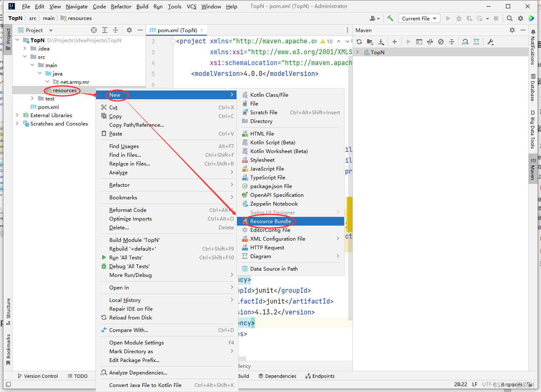Image resolution: width=541 pixels, height=392 pixels.
Task: Open the Notifications side panel
Action: 533,47
